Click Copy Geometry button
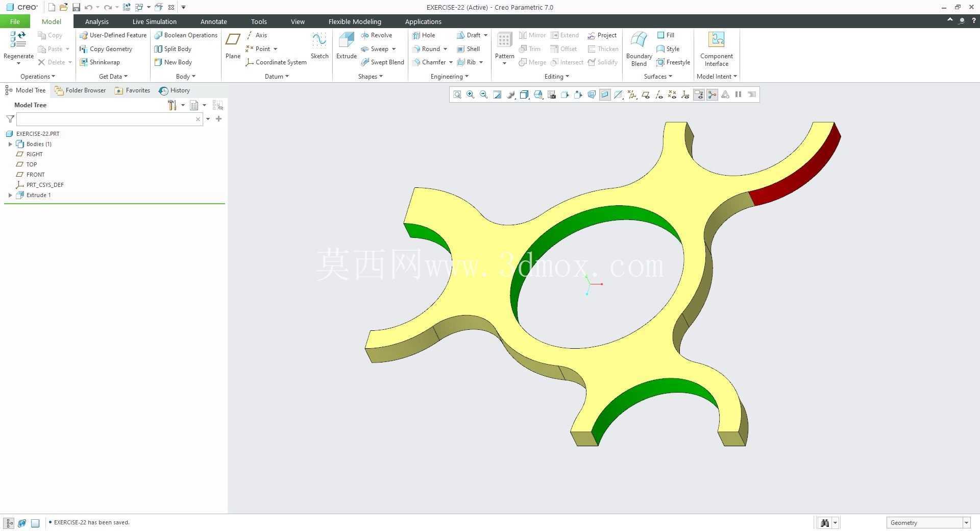980x531 pixels. [106, 49]
